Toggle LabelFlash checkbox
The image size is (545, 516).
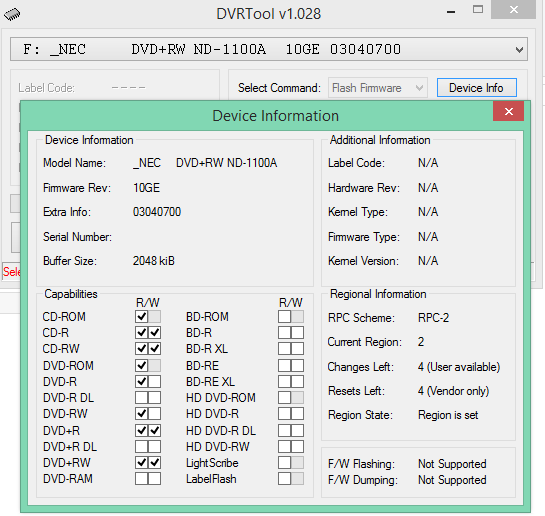(284, 478)
